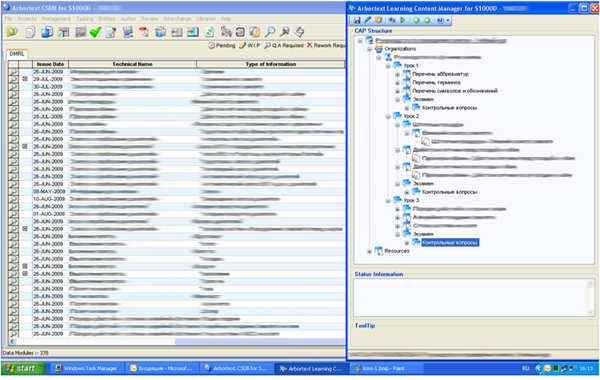Select the Organizations tree item
Screen dimensions: 600x380
click(400, 49)
